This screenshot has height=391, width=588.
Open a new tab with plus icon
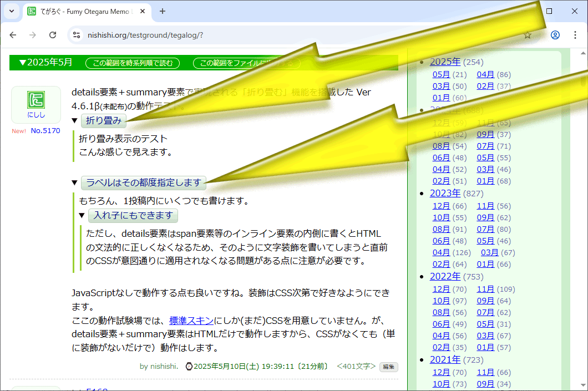[x=163, y=11]
